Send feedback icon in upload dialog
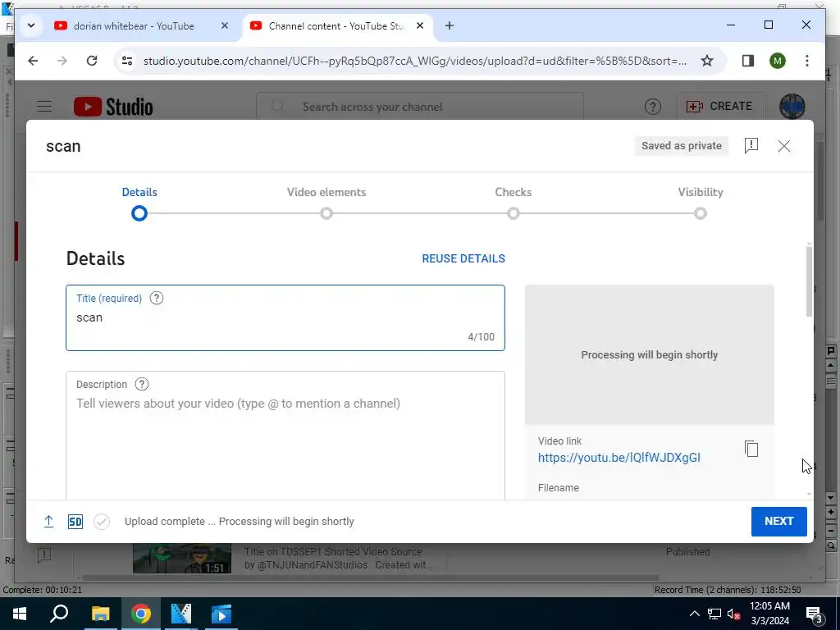 pyautogui.click(x=751, y=146)
